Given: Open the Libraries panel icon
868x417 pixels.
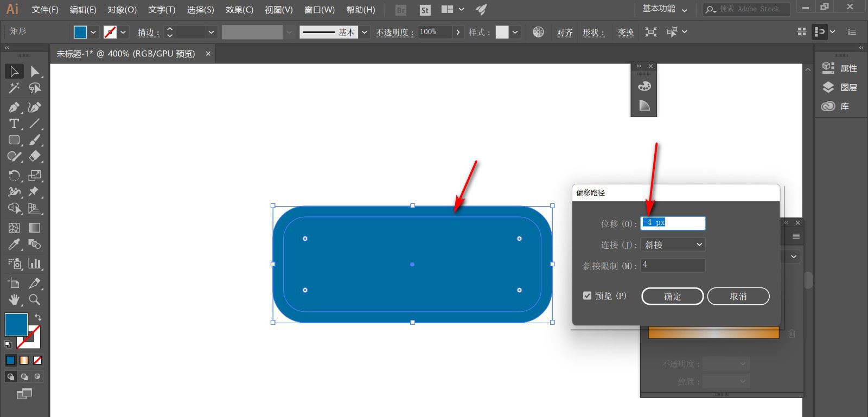Looking at the screenshot, I should coord(828,106).
